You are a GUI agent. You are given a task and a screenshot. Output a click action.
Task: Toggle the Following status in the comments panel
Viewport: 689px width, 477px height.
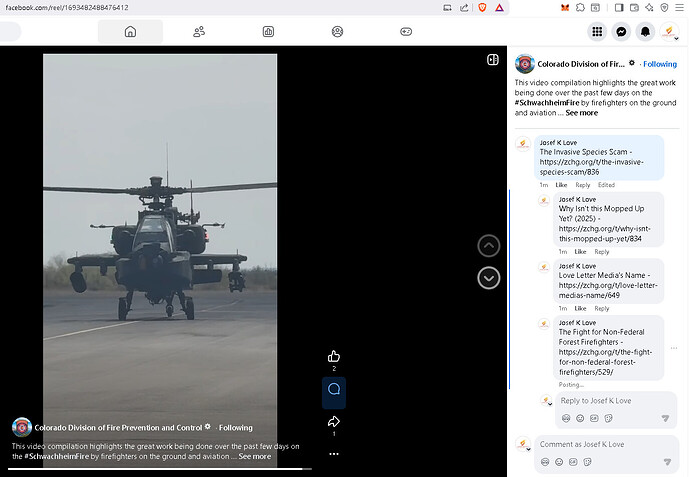click(x=659, y=64)
